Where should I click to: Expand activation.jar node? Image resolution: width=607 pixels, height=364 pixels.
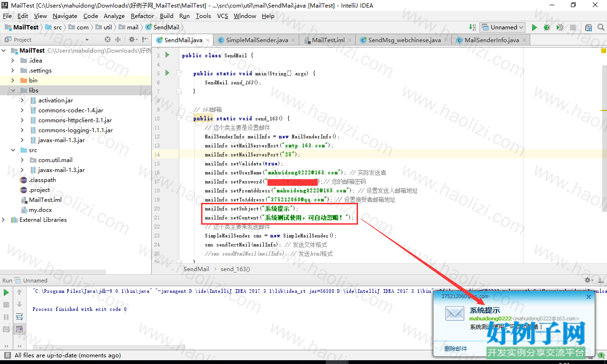pos(22,100)
